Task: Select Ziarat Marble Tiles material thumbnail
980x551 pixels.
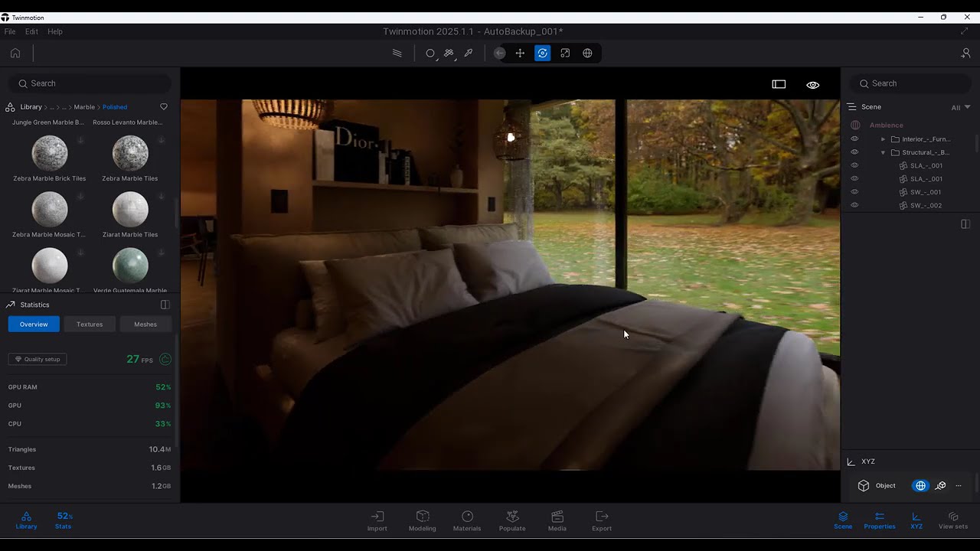Action: tap(130, 209)
